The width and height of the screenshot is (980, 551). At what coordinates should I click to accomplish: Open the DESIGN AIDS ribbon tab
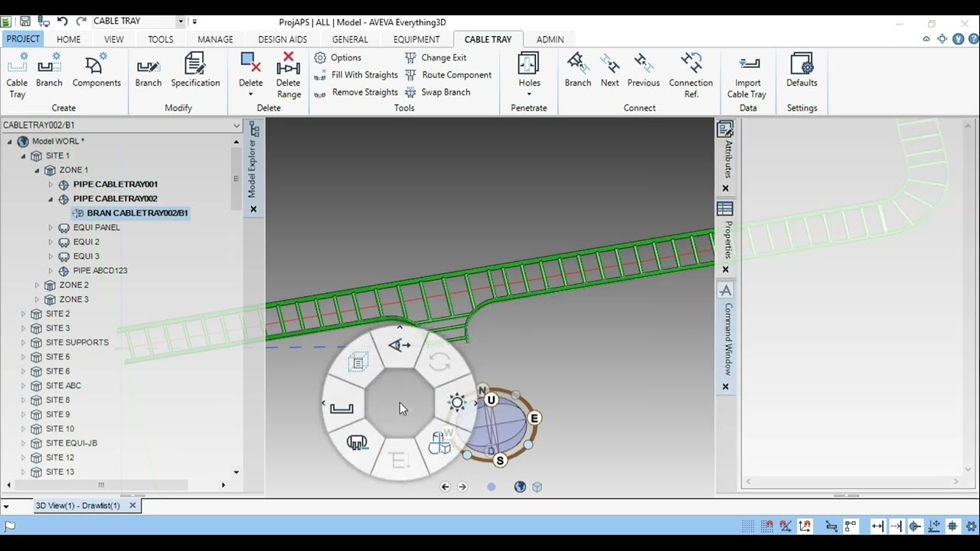click(x=283, y=39)
